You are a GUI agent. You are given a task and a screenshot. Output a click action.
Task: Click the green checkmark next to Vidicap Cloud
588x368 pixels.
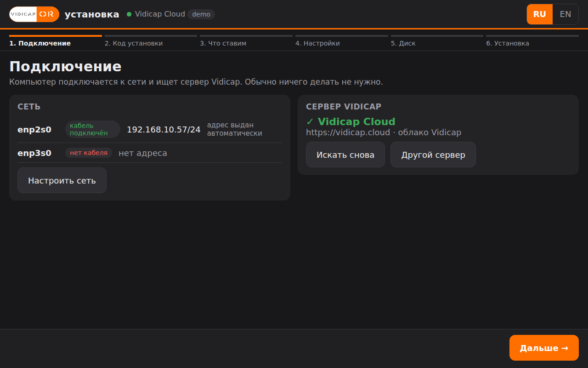(x=310, y=121)
